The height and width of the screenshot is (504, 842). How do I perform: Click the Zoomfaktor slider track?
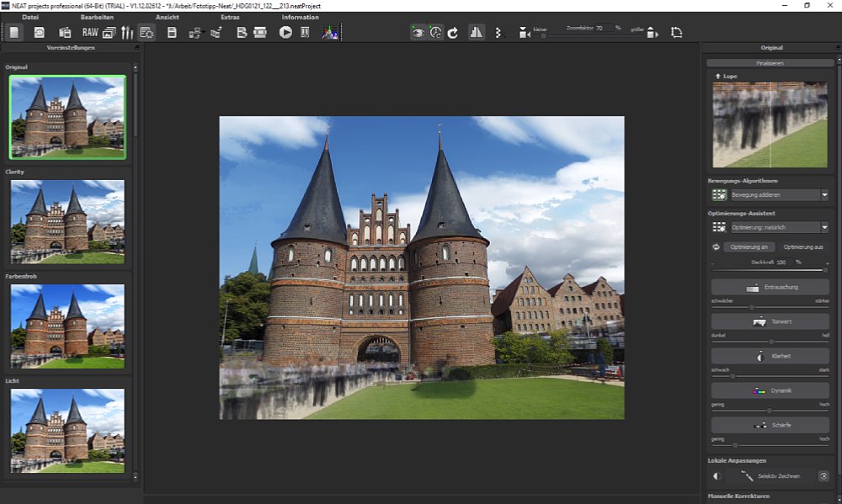pyautogui.click(x=589, y=36)
